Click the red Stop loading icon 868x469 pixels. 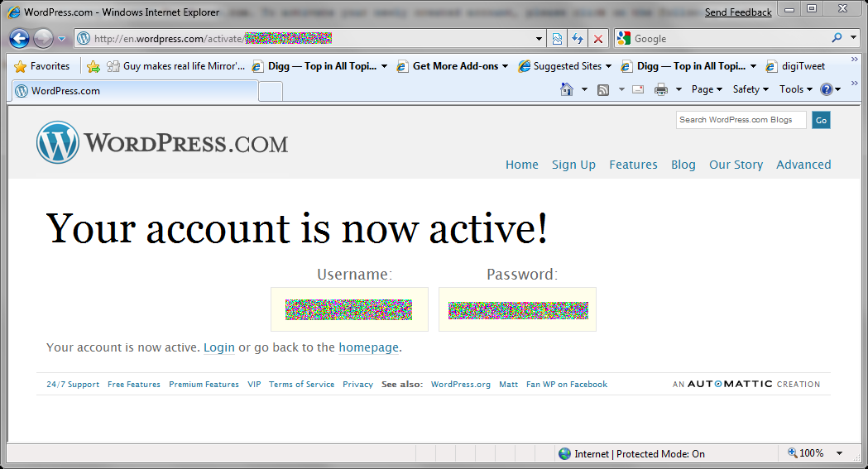pyautogui.click(x=598, y=38)
